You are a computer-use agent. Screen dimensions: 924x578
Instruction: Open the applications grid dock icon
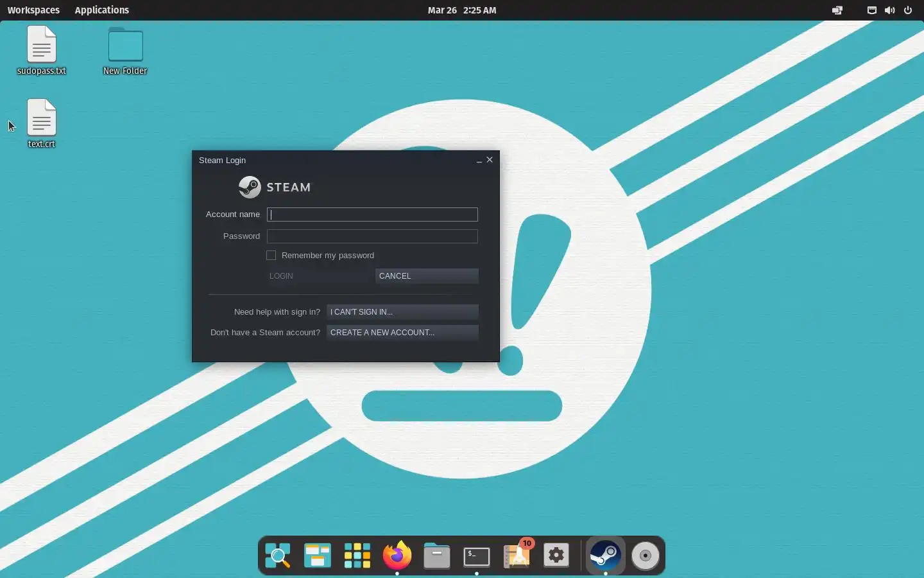point(357,556)
